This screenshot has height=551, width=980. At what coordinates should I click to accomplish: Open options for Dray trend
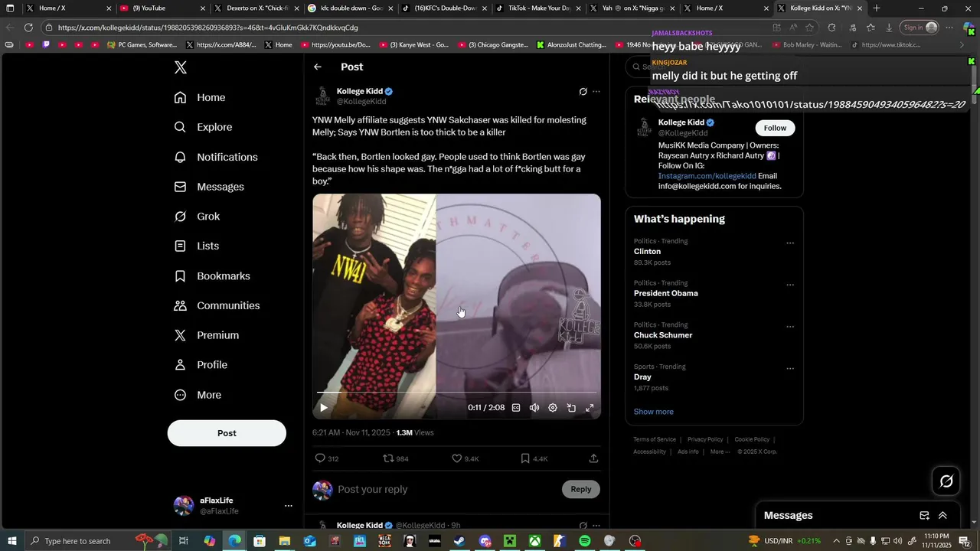click(790, 369)
